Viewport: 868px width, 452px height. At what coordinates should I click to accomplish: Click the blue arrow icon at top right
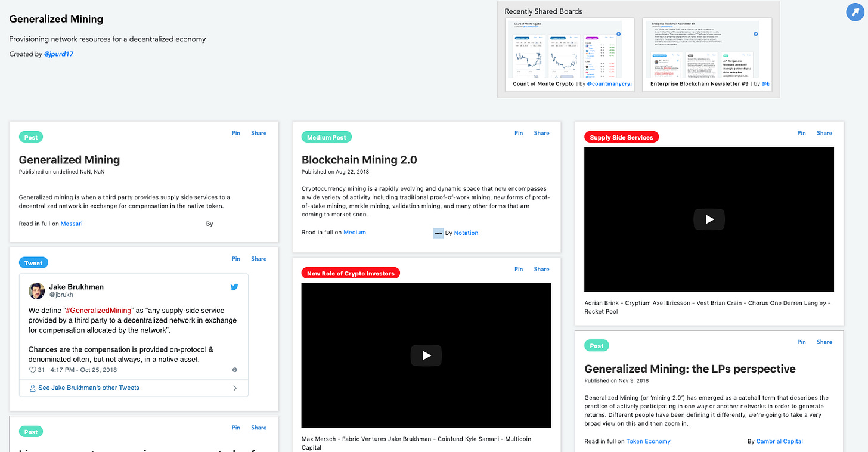[855, 12]
